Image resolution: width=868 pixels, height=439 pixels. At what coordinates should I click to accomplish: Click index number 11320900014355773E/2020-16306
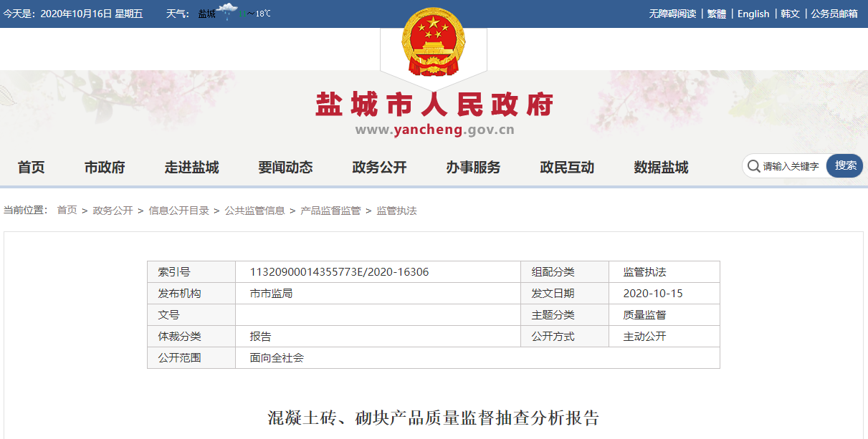339,272
